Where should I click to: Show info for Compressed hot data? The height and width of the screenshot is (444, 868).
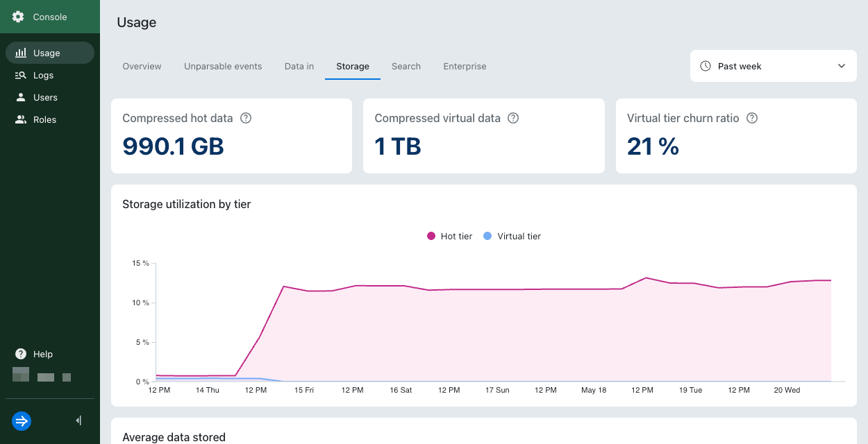tap(246, 118)
